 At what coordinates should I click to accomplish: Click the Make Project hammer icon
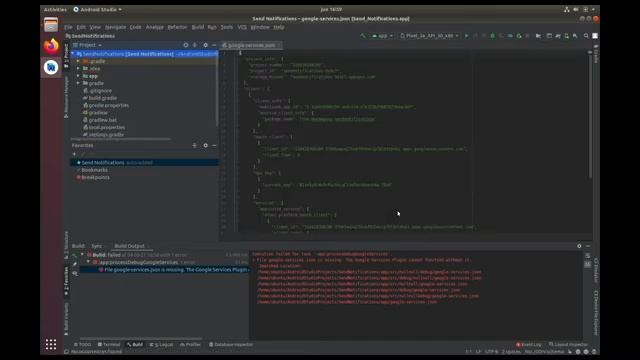pyautogui.click(x=363, y=36)
